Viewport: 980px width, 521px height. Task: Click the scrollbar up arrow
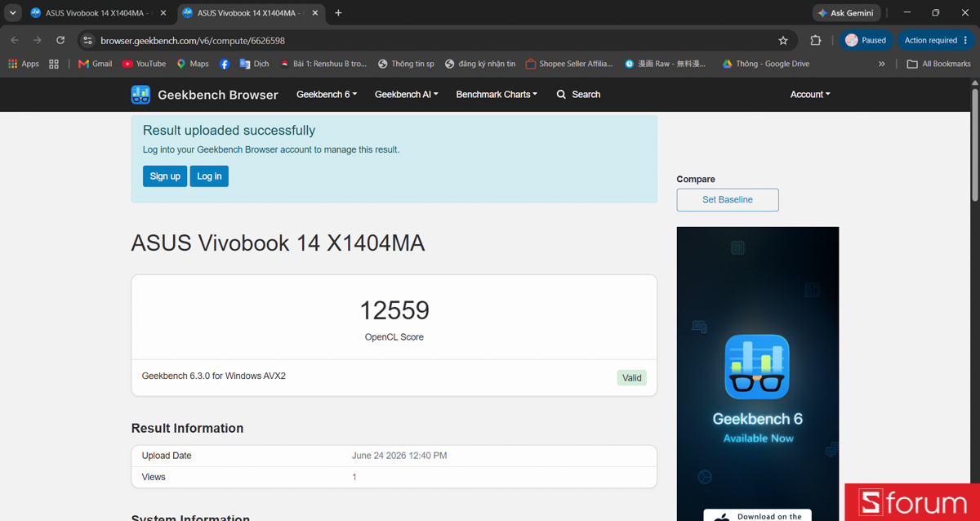[974, 83]
